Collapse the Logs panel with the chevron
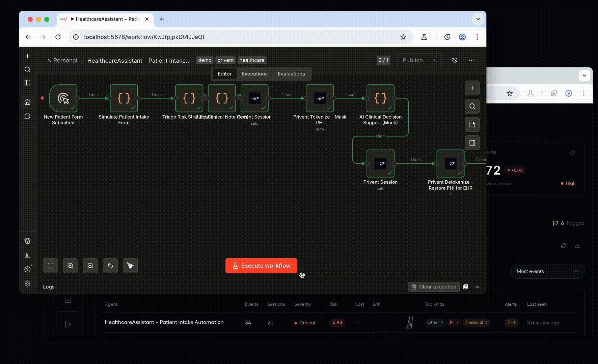The image size is (598, 364). pyautogui.click(x=478, y=287)
